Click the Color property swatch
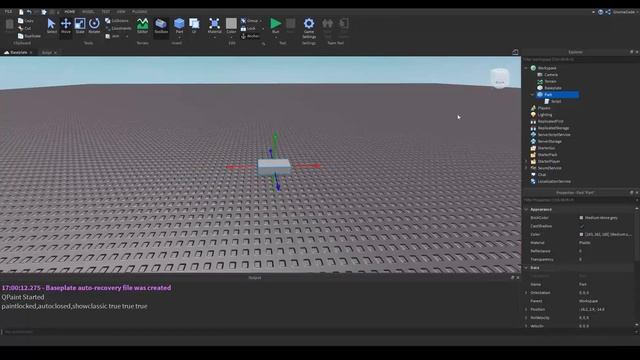640x360 pixels. (581, 235)
